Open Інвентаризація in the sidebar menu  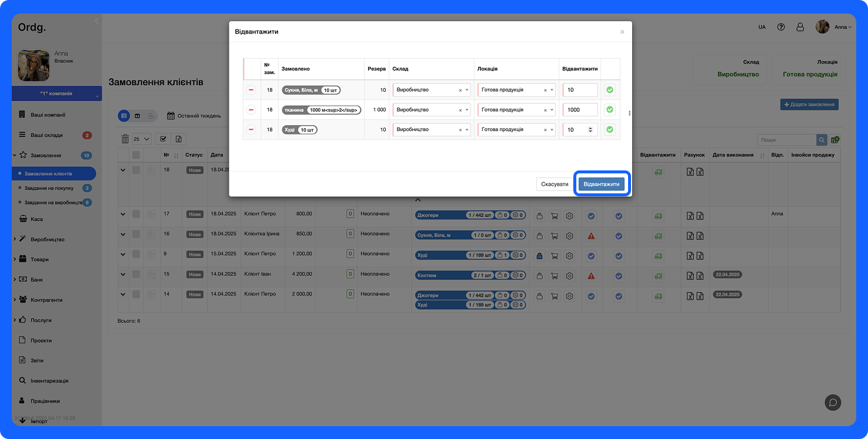[49, 381]
